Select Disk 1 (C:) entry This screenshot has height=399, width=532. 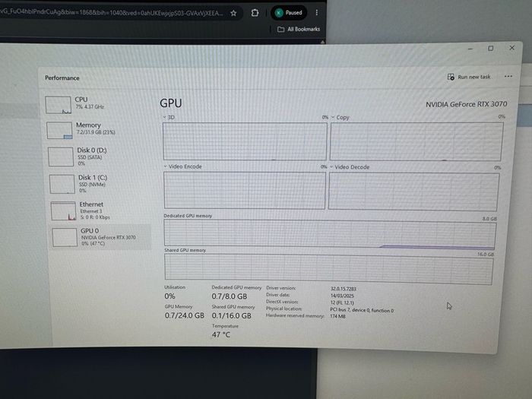click(x=100, y=184)
